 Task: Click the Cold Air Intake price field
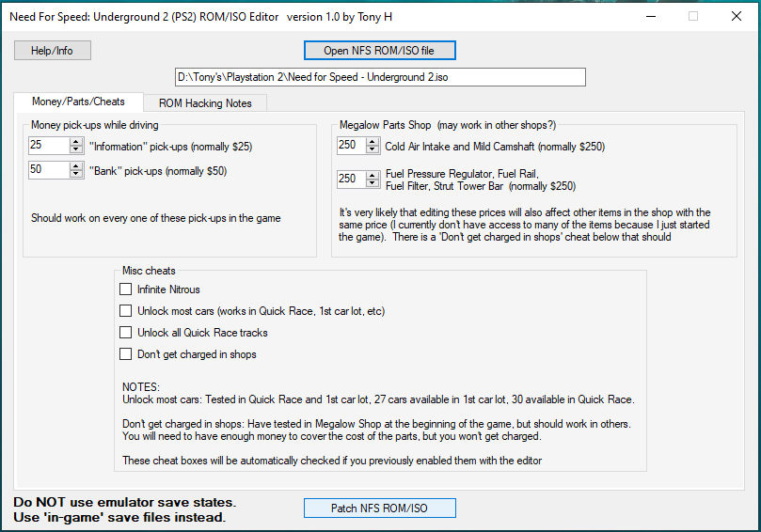[x=352, y=146]
